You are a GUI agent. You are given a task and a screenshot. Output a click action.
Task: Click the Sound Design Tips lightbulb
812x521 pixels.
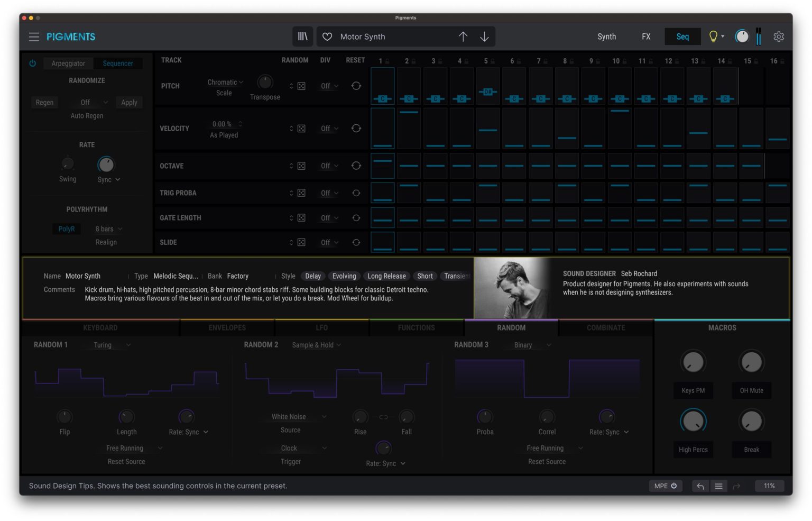(x=713, y=36)
